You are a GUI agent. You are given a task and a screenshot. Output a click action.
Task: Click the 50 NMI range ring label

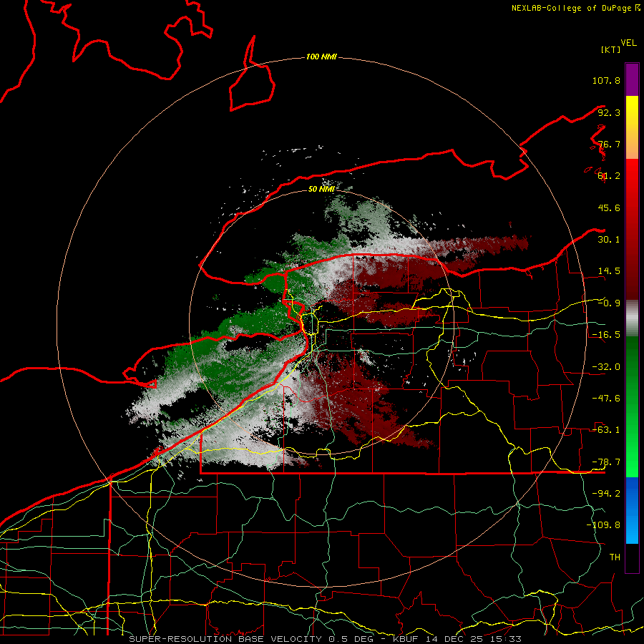click(321, 189)
